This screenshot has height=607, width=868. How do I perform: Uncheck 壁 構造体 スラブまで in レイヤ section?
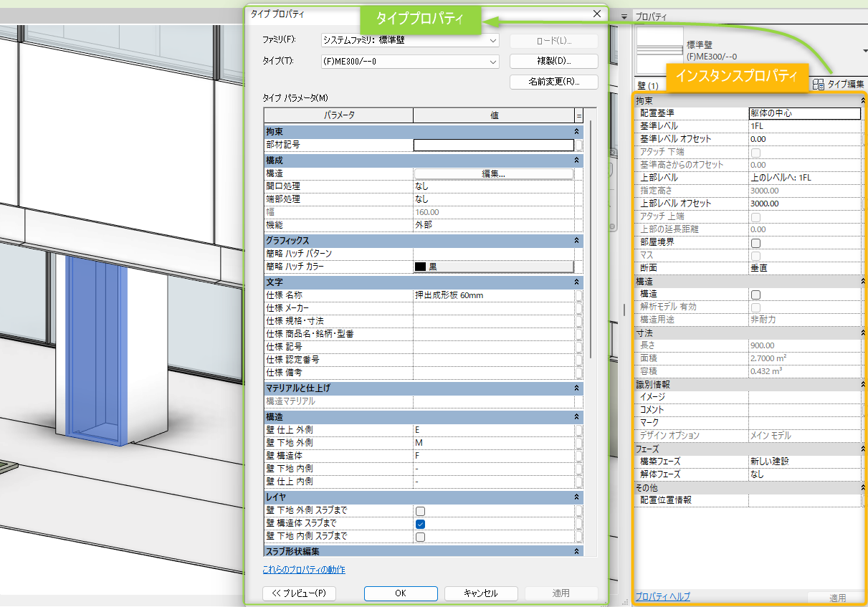pos(419,523)
